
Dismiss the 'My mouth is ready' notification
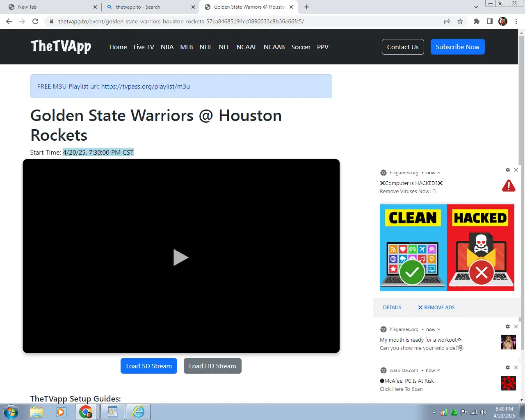(516, 326)
